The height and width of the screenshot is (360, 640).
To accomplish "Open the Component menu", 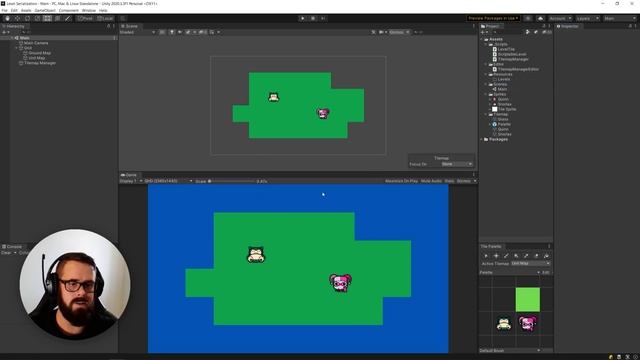I will point(69,10).
